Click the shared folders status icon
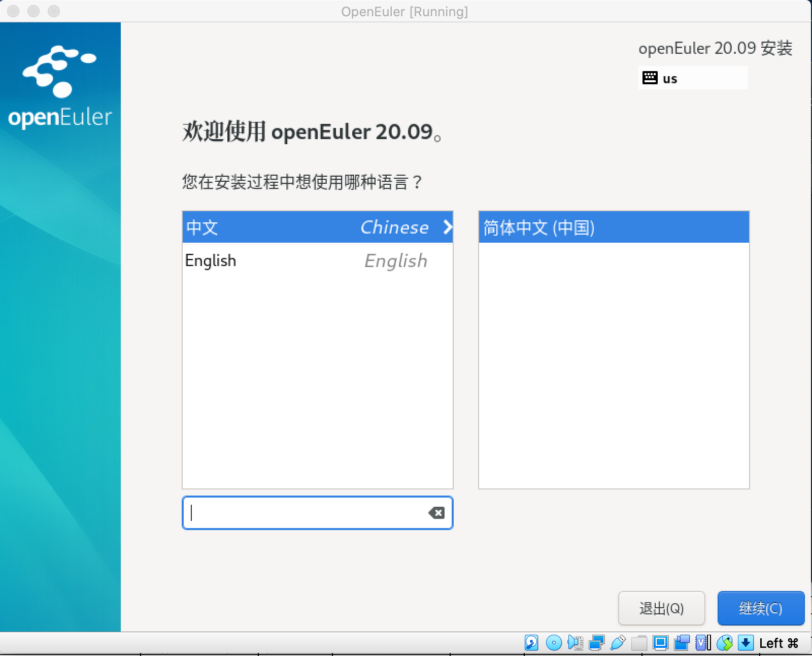 (639, 643)
